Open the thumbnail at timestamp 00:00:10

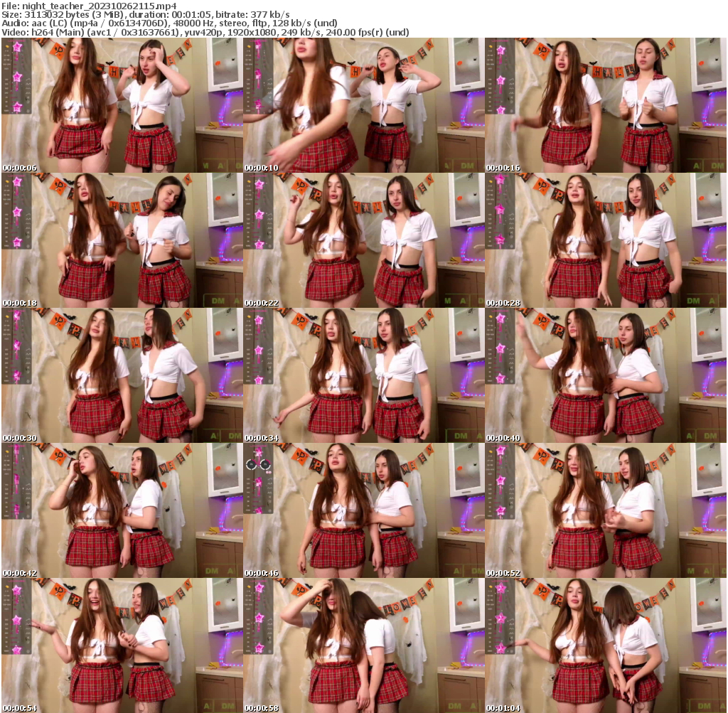[x=363, y=104]
